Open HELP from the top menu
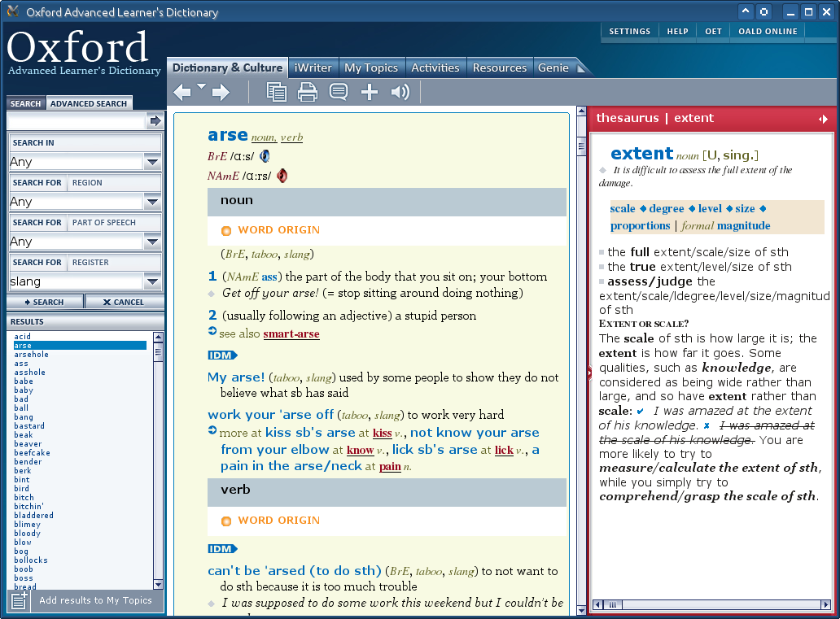840x619 pixels. pos(678,31)
